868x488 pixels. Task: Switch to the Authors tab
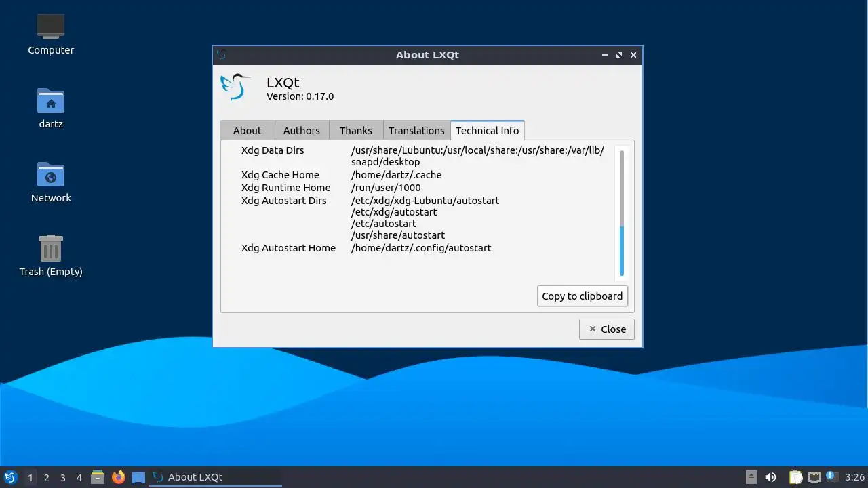pyautogui.click(x=302, y=131)
